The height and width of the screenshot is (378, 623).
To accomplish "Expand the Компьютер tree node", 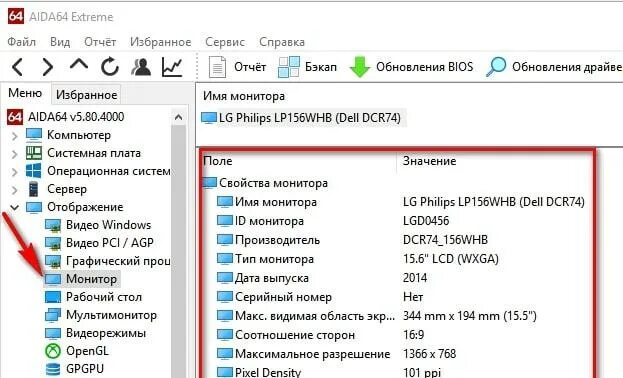I will coord(14,136).
